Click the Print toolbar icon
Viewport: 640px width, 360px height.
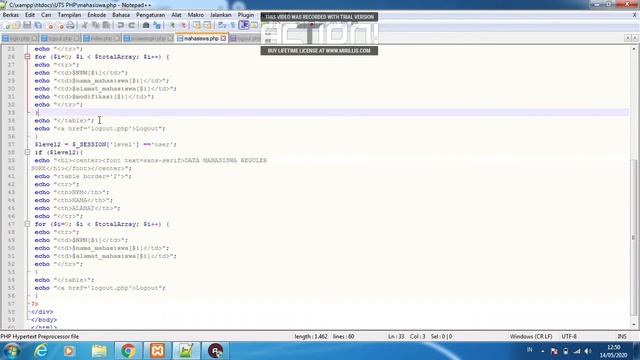[x=71, y=25]
